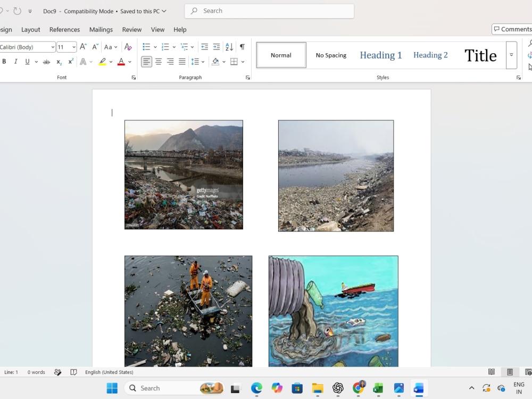Click Shading paint bucket icon
The width and height of the screenshot is (532, 399).
pos(215,62)
